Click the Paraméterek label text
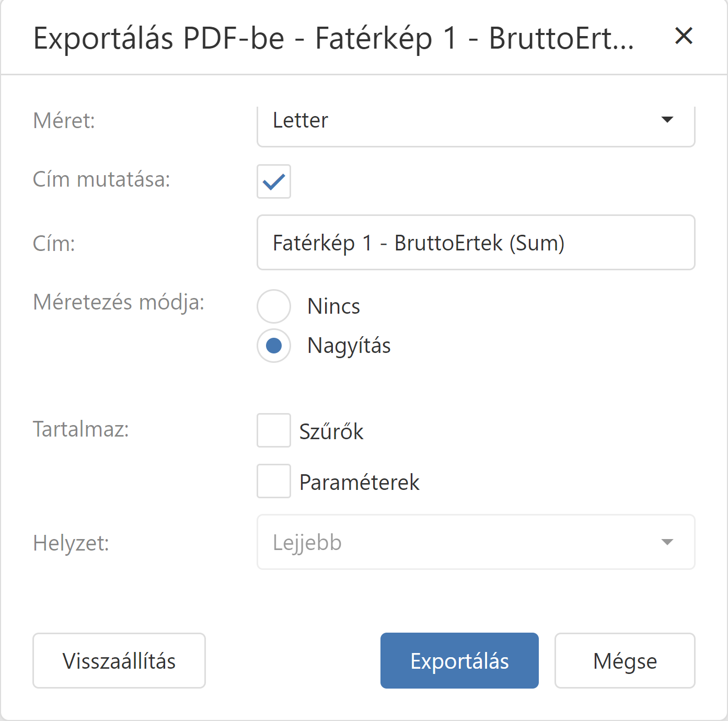 (360, 482)
